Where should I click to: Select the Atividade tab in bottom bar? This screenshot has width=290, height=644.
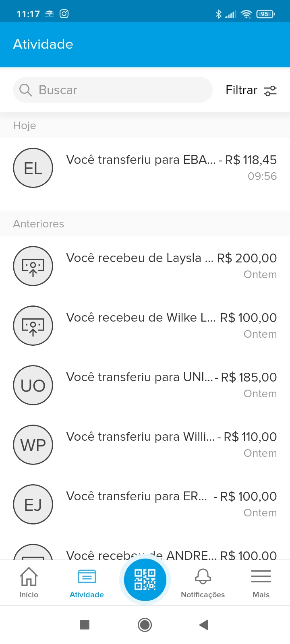[87, 582]
